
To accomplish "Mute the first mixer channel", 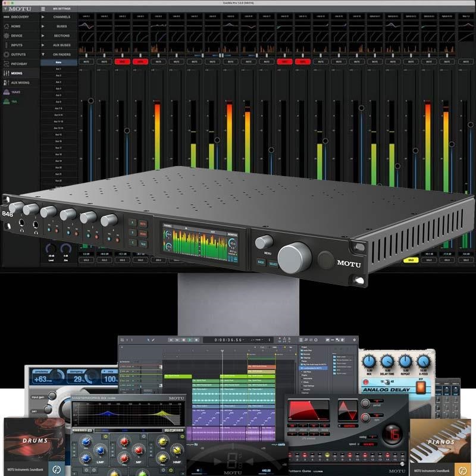I will (86, 61).
